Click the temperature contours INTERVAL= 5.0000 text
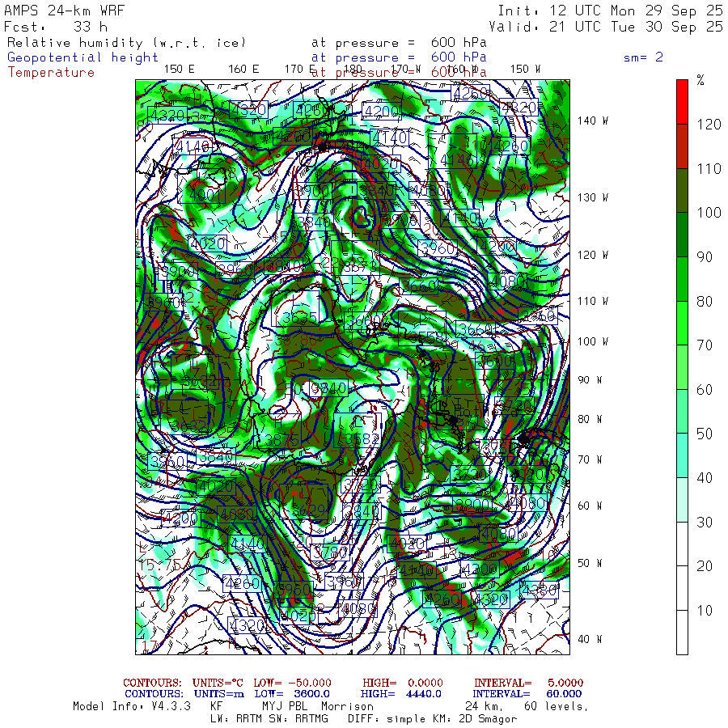Screen dimensions: 728x728 (x=528, y=684)
